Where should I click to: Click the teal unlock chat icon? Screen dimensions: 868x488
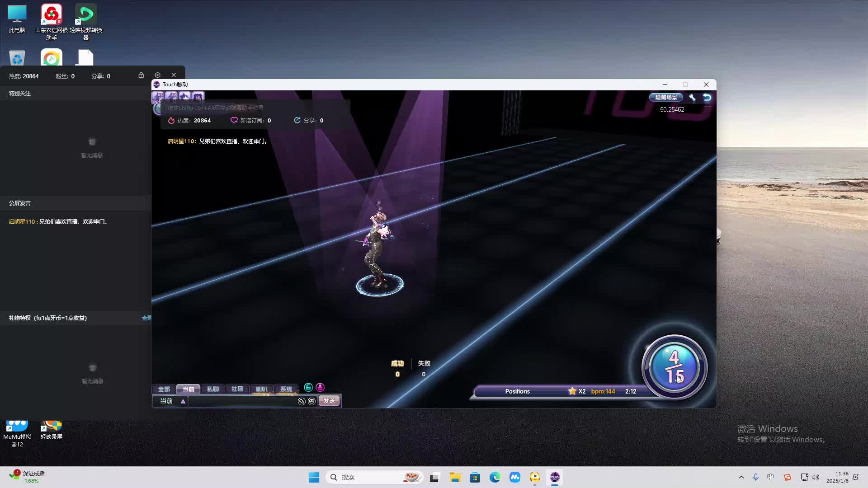click(x=308, y=387)
